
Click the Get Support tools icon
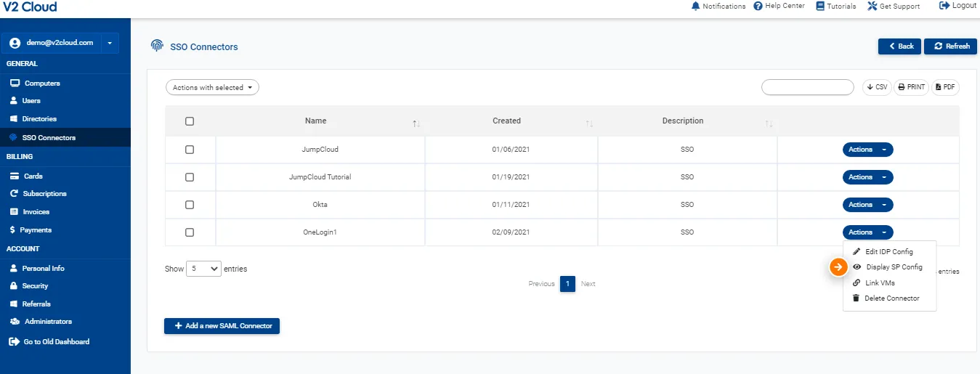click(x=872, y=6)
